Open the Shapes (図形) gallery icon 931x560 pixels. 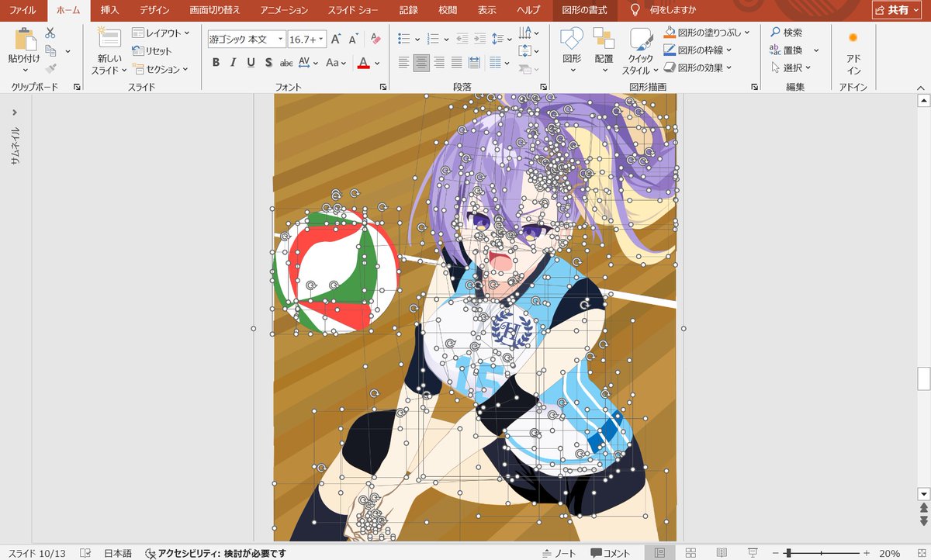pos(572,40)
